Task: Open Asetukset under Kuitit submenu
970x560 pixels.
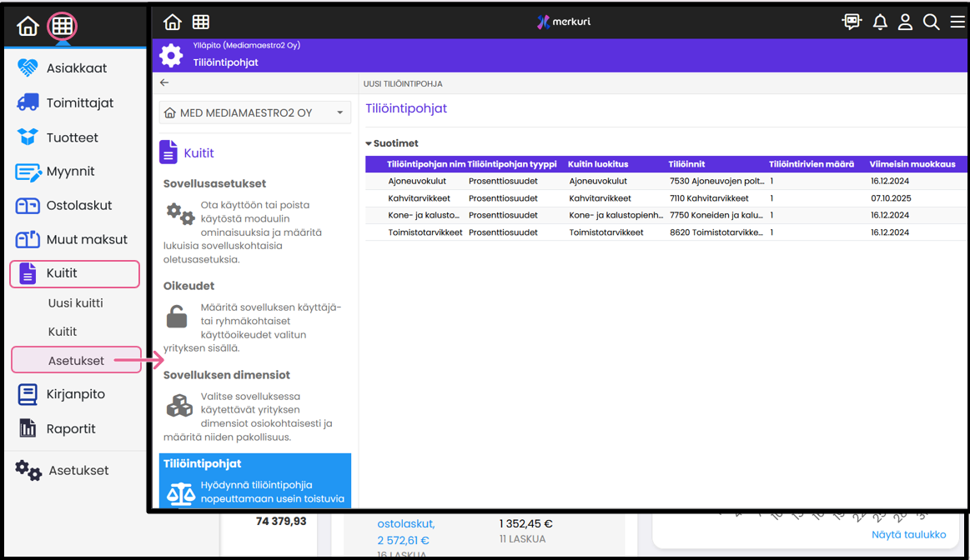Action: point(76,361)
